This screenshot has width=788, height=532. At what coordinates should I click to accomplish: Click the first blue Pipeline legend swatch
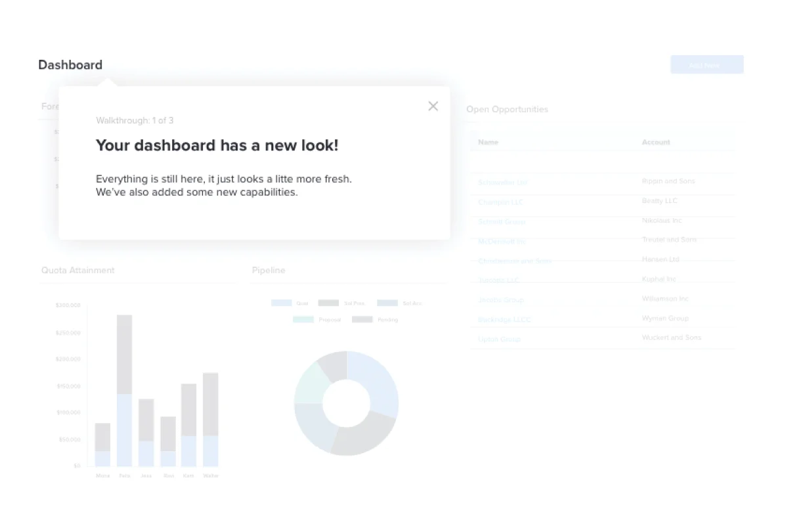[281, 303]
